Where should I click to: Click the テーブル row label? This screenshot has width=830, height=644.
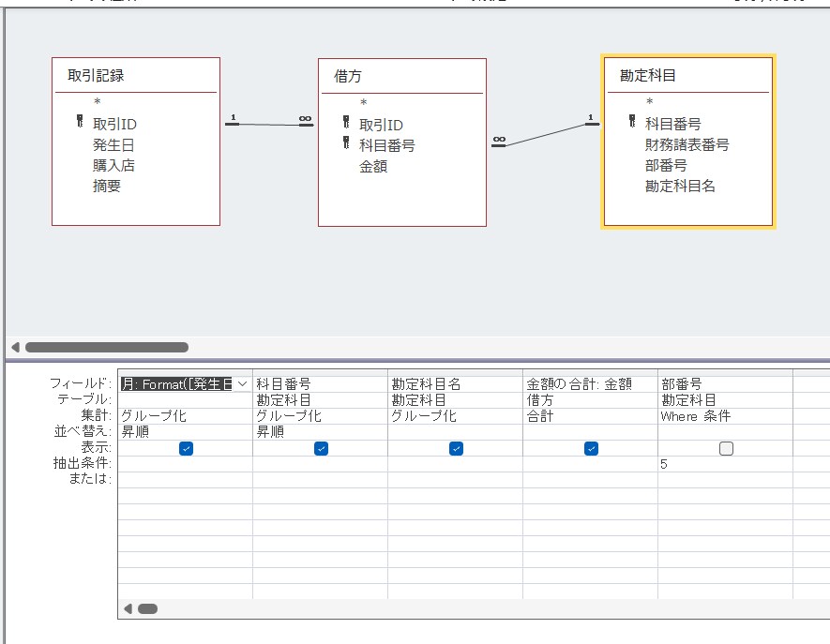point(84,399)
